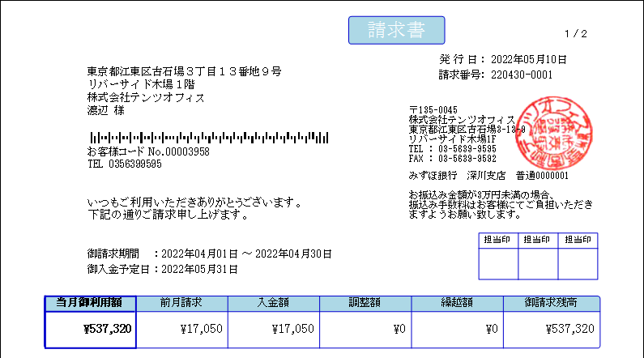Image resolution: width=644 pixels, height=358 pixels.
Task: Click the postal code 〒135-0045
Action: 433,109
